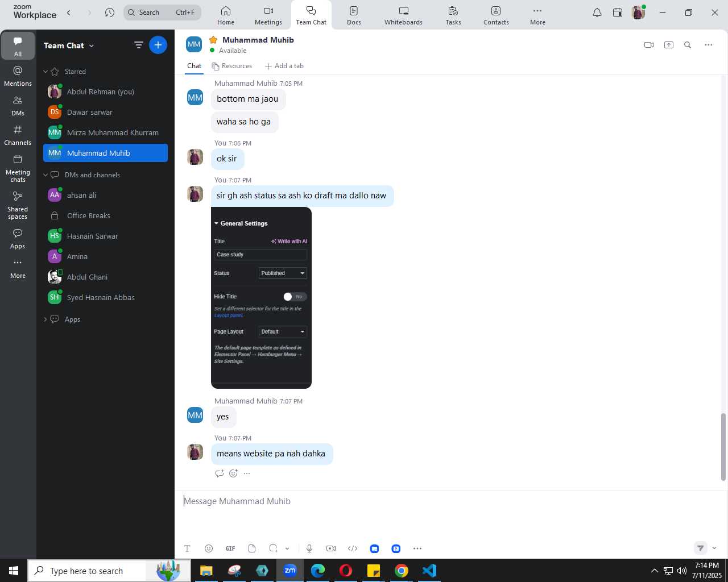
Task: Click the Search box in the top bar
Action: [x=162, y=13]
